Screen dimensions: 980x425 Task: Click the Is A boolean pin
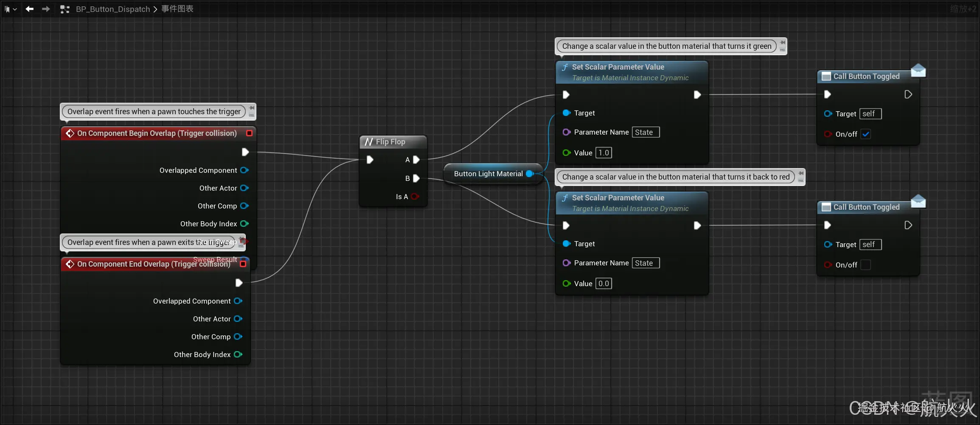[415, 197]
